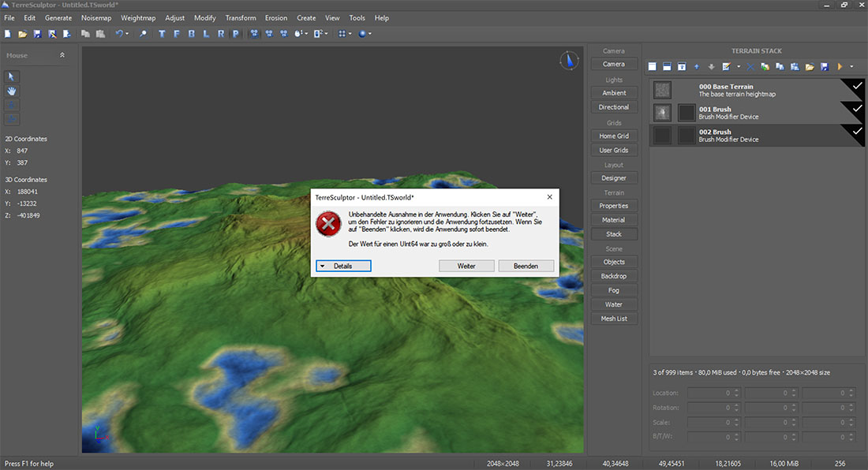Click the Top view T icon
868x470 pixels.
click(x=162, y=34)
